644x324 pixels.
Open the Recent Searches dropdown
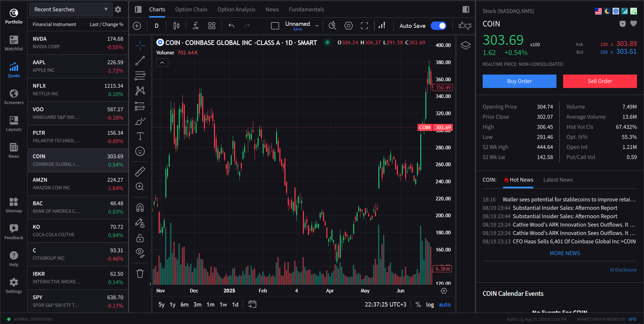[x=71, y=9]
